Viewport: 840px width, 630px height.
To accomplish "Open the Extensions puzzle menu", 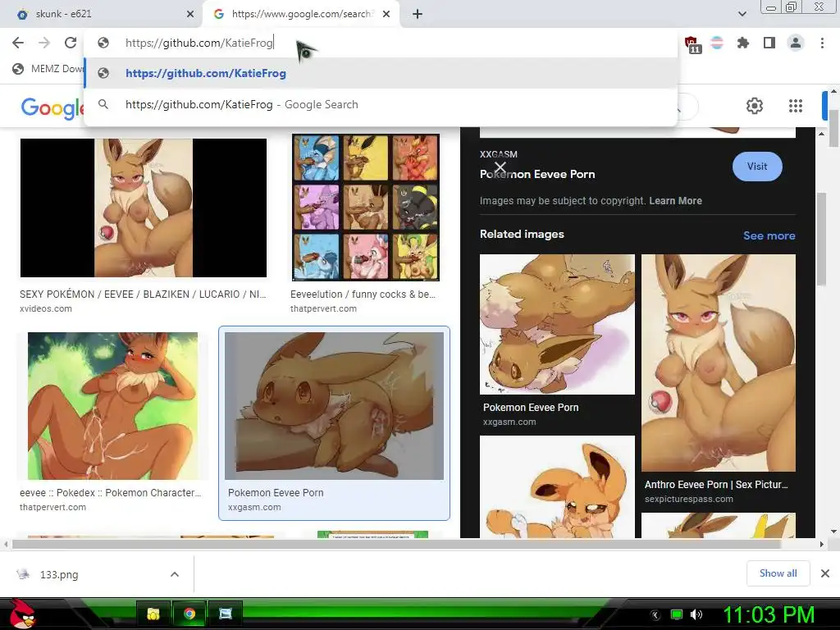I will click(x=743, y=43).
